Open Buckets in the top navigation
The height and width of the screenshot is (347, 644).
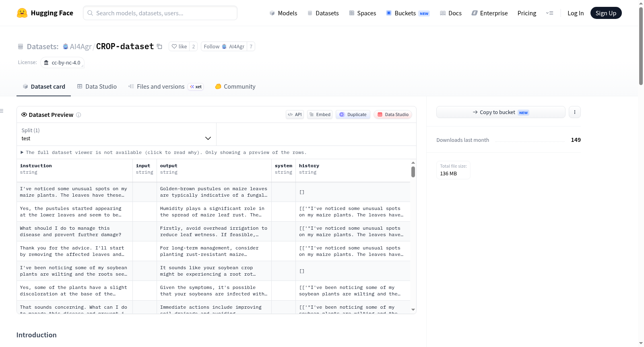407,13
